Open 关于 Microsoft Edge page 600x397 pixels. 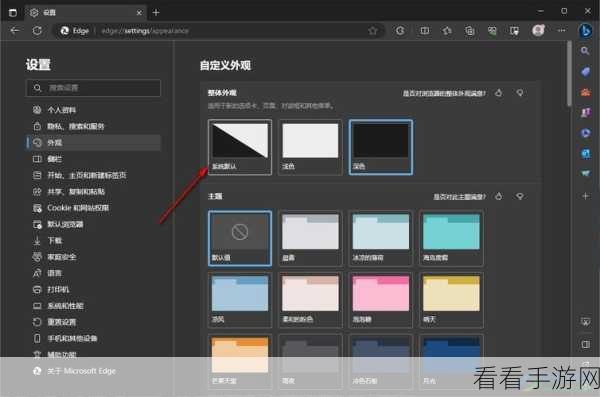[93, 371]
